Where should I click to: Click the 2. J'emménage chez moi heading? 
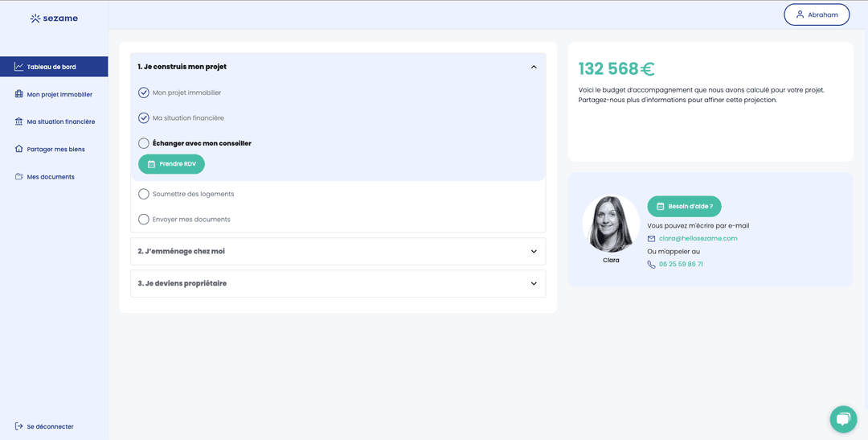181,251
